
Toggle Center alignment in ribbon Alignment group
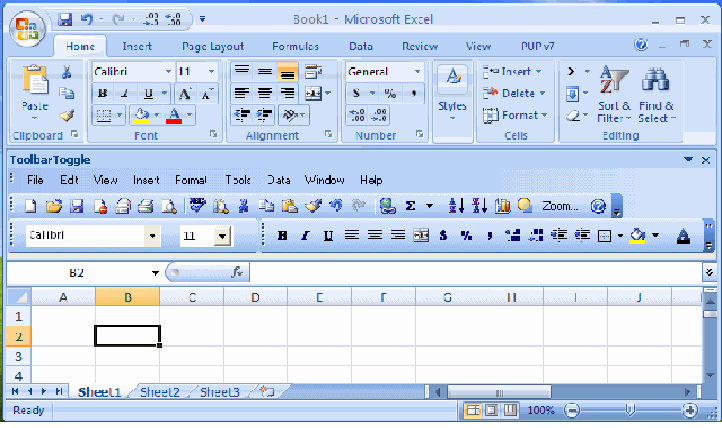265,93
